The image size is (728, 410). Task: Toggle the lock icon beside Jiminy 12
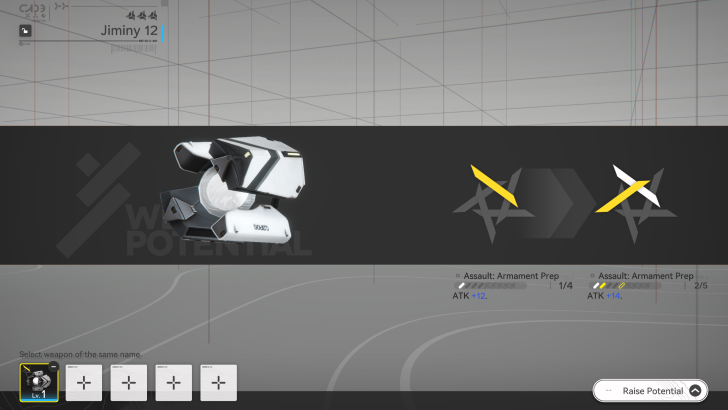[24, 31]
